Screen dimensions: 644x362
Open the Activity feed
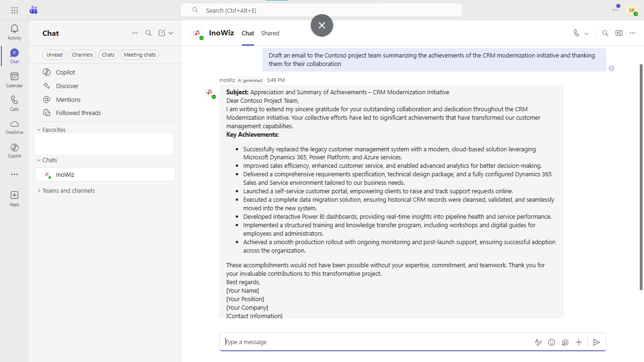(14, 31)
